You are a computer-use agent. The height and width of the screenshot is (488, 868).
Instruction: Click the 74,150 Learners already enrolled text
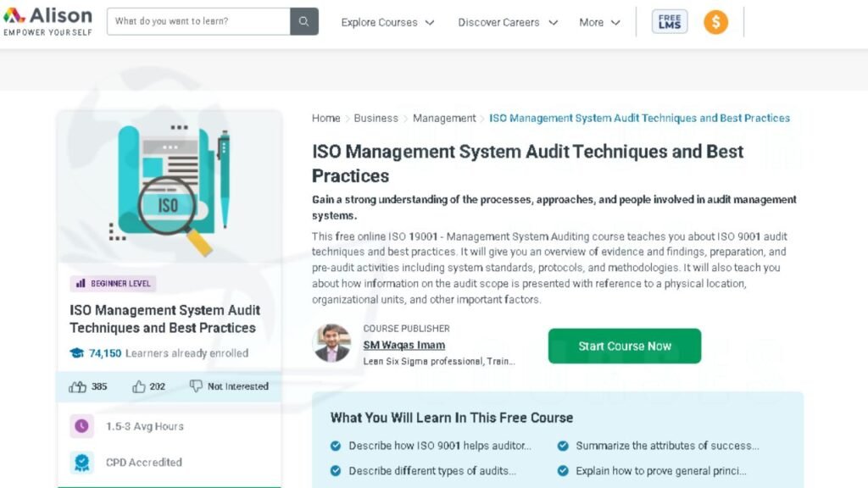pyautogui.click(x=169, y=353)
